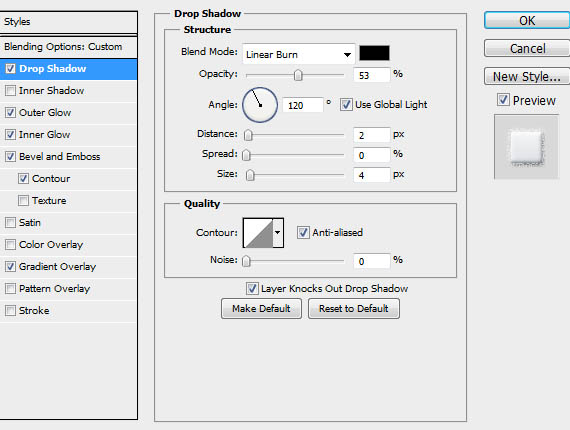Click the Size slider handle
Screen dimensions: 570x430
click(250, 175)
